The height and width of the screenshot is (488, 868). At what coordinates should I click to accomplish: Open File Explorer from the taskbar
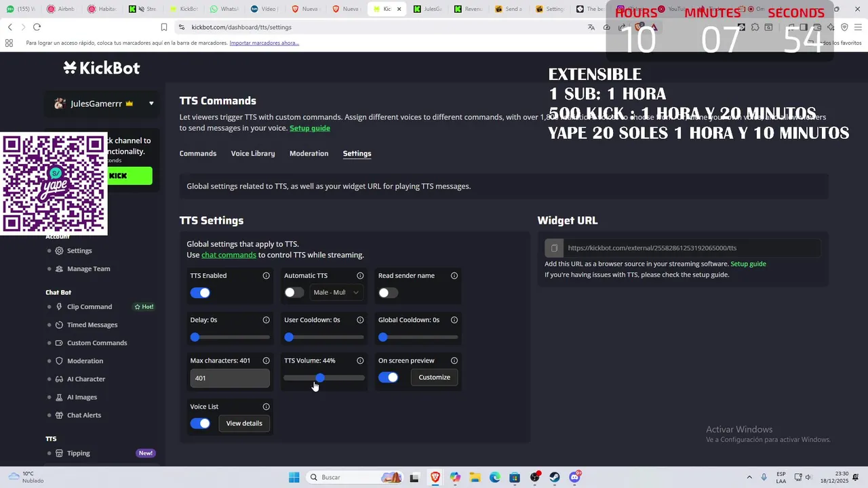point(475,477)
